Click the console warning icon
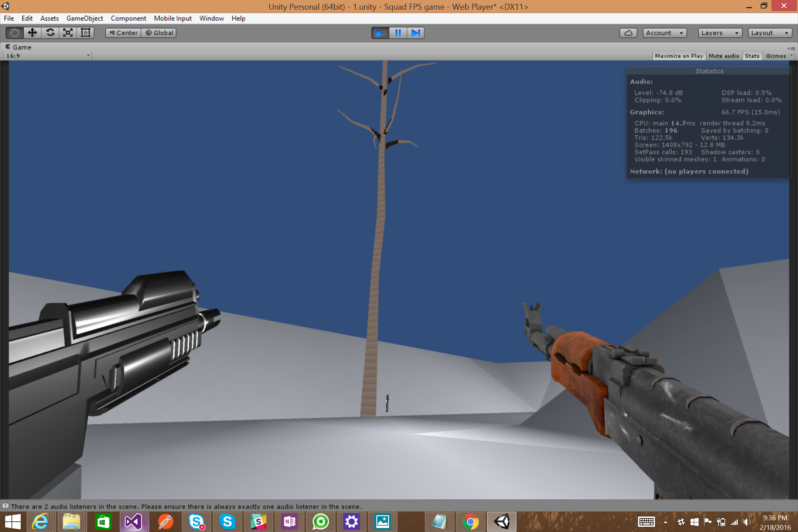798x532 pixels. pos(5,506)
